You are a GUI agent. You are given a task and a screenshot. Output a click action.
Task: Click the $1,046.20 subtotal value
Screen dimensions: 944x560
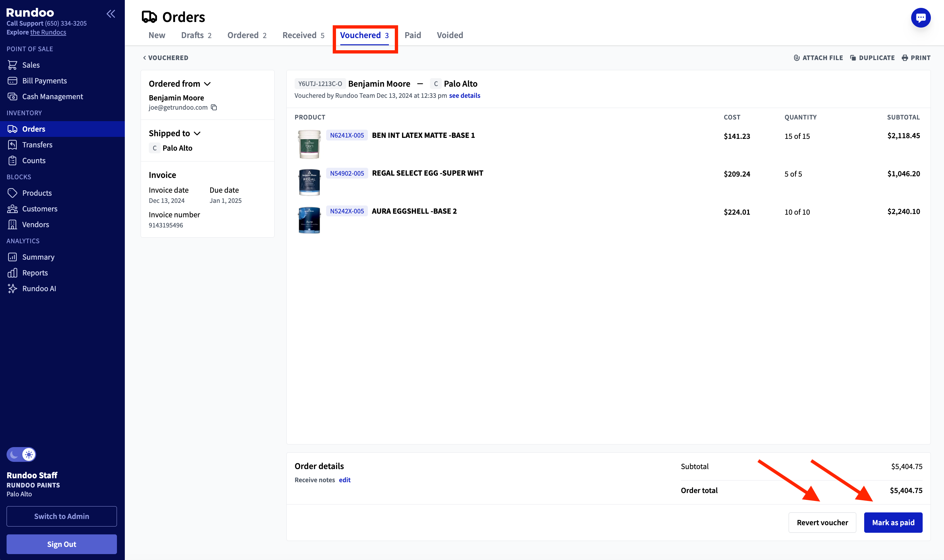(x=903, y=174)
